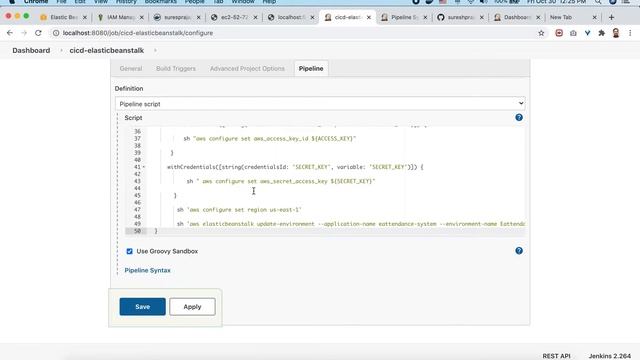Viewport: 640px width, 360px height.
Task: Save the pipeline configuration
Action: tap(142, 307)
